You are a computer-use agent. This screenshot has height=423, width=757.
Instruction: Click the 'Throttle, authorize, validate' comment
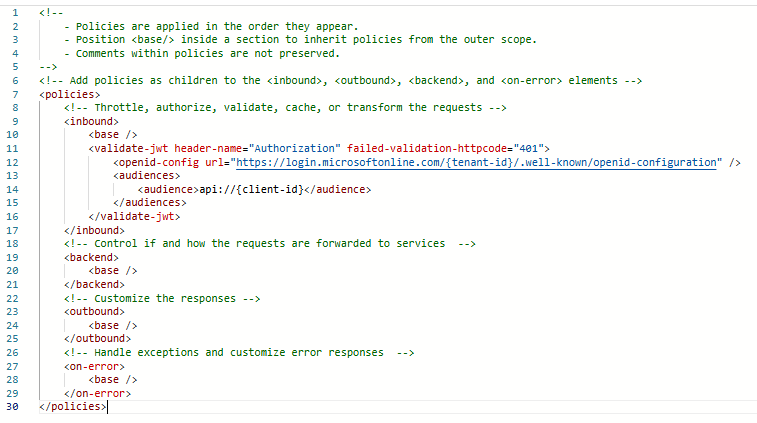pyautogui.click(x=285, y=108)
